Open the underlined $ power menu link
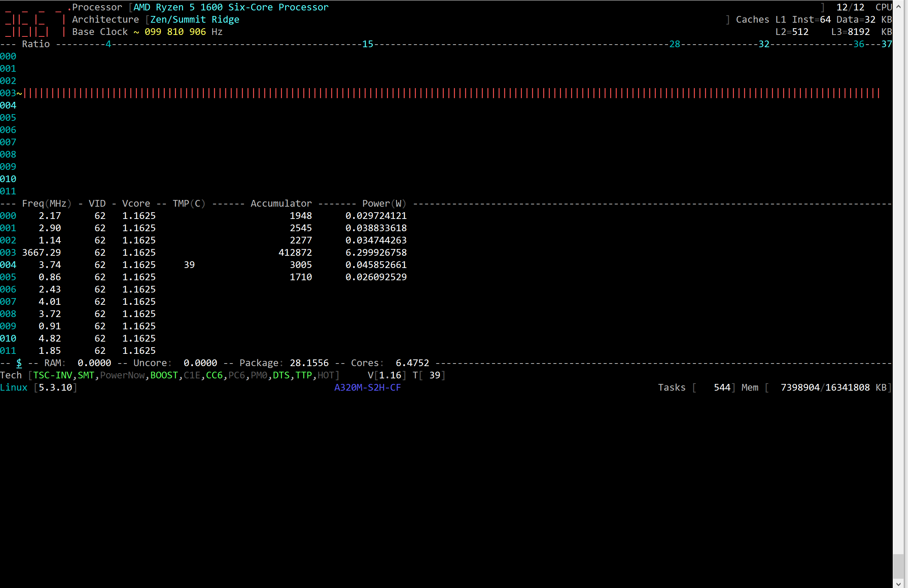Viewport: 908px width, 588px height. point(19,363)
